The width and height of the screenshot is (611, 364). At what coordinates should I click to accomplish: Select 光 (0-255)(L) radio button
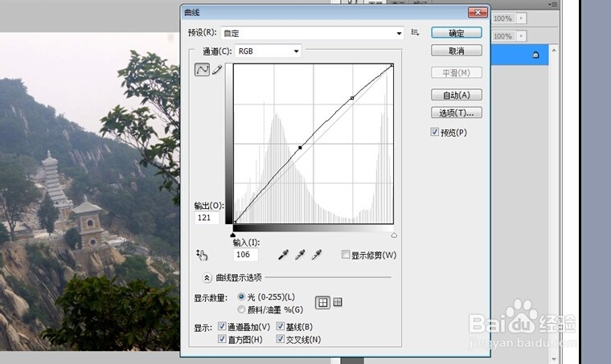tap(241, 297)
